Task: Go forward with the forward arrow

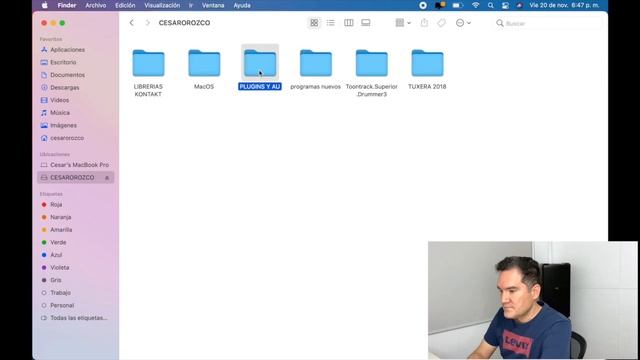Action: 147,23
